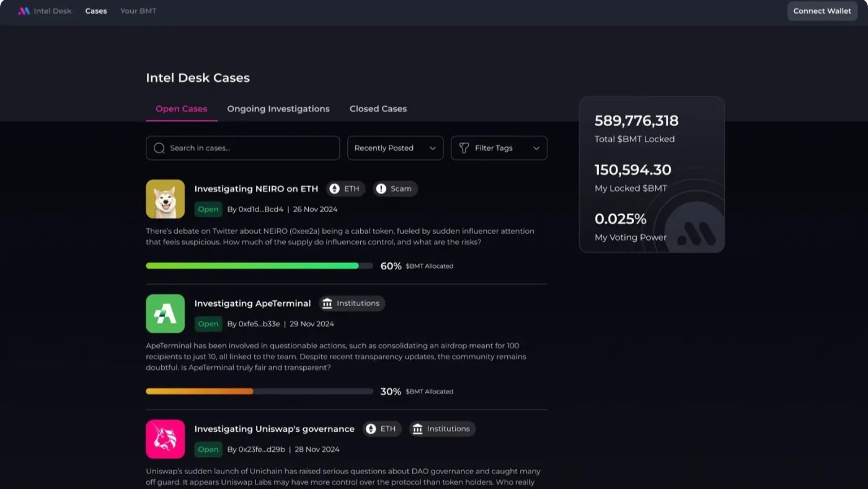868x489 pixels.
Task: Click author address 0xfe5...b33e
Action: click(x=259, y=324)
